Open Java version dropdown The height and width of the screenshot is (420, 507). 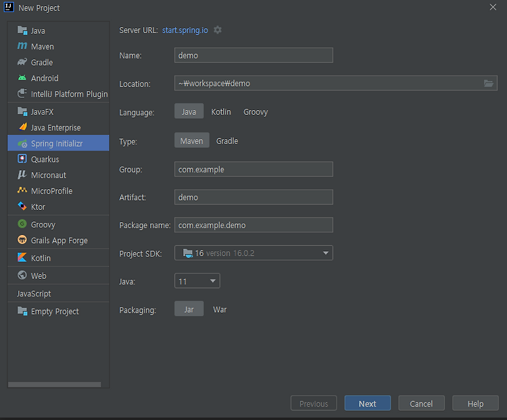(x=197, y=281)
